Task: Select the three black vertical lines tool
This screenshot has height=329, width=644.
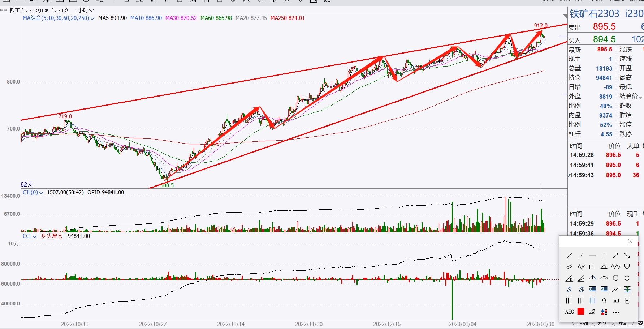Action: (581, 300)
